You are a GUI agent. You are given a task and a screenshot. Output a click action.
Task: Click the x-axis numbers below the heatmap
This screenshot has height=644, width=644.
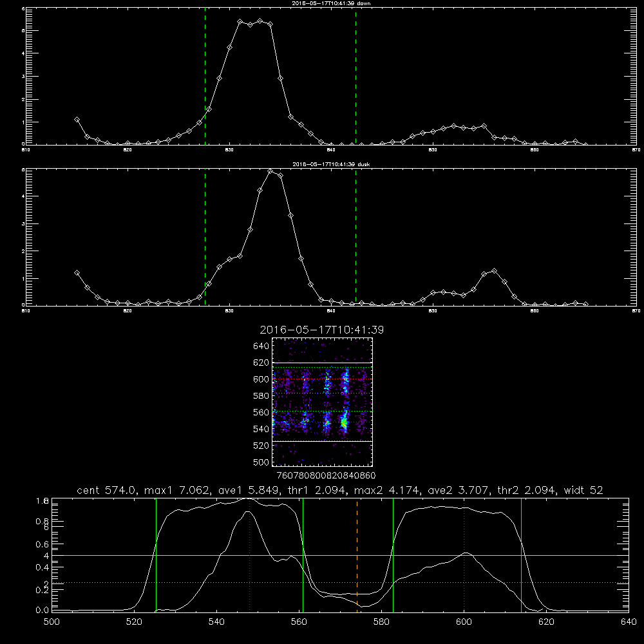tap(326, 476)
